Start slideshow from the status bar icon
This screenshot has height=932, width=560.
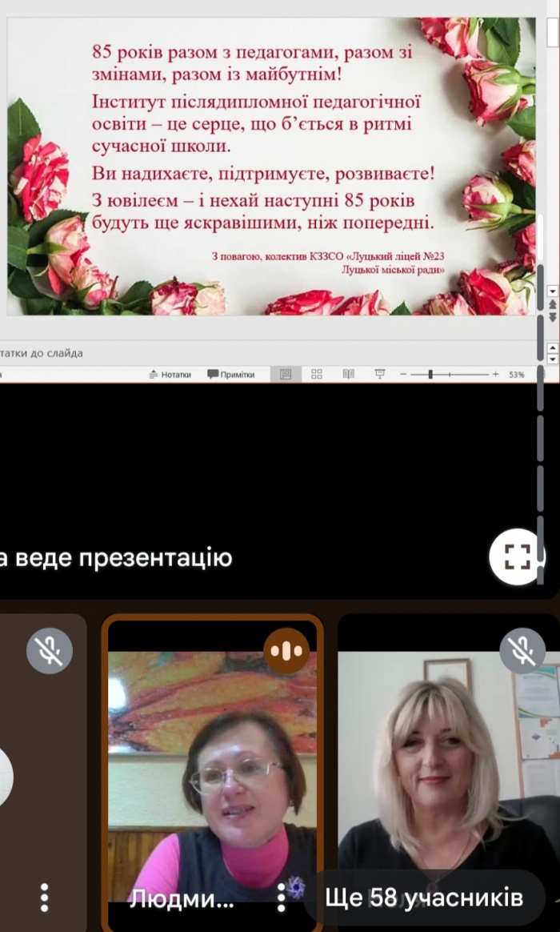click(379, 374)
